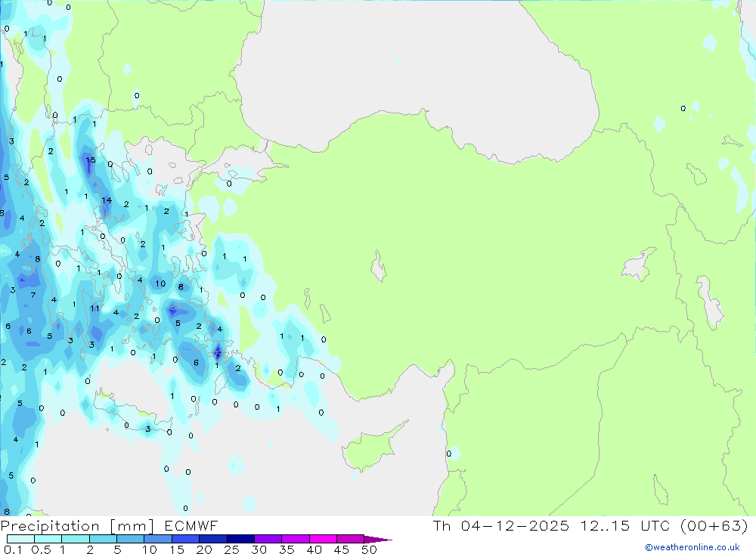Click the '40' legend label
The width and height of the screenshot is (756, 554).
(x=314, y=549)
